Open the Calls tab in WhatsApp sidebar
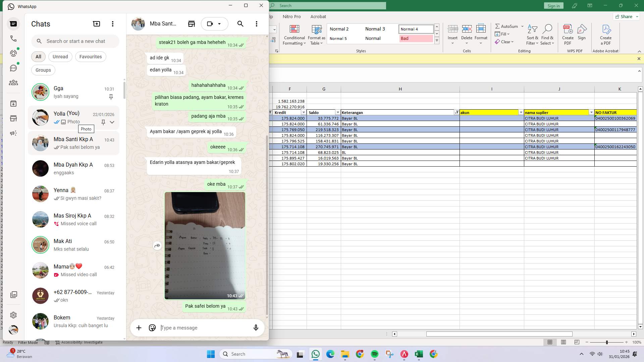This screenshot has height=362, width=644. click(13, 39)
